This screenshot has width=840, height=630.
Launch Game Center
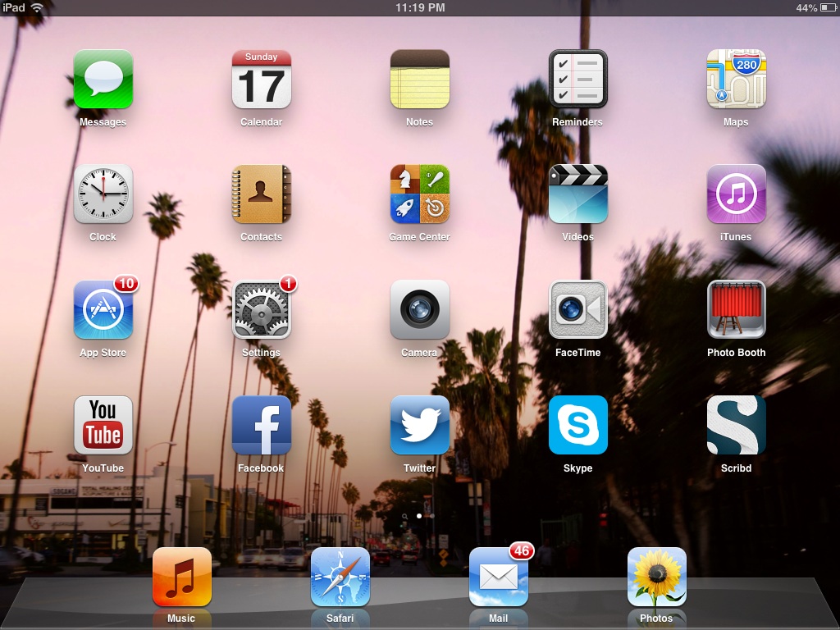[x=420, y=194]
